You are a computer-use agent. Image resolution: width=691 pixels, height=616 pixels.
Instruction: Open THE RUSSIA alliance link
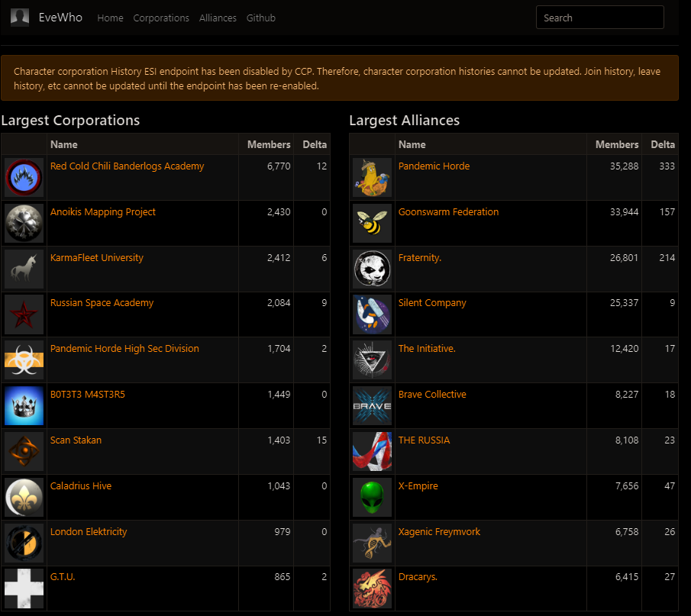click(x=424, y=440)
